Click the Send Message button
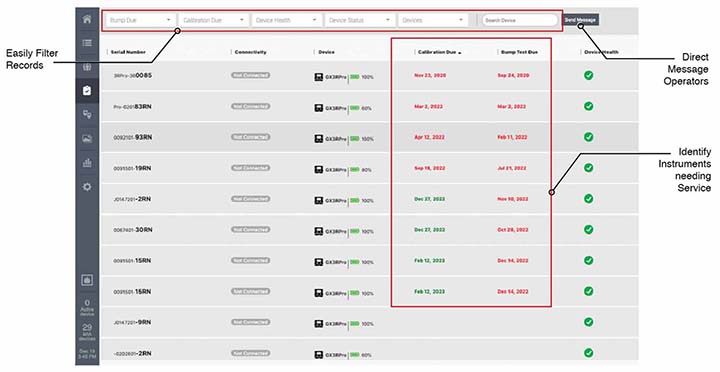Viewport: 720px width, 372px height. click(580, 20)
